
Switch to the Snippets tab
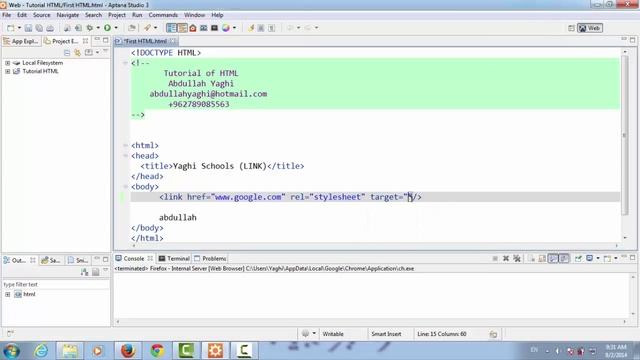78,260
